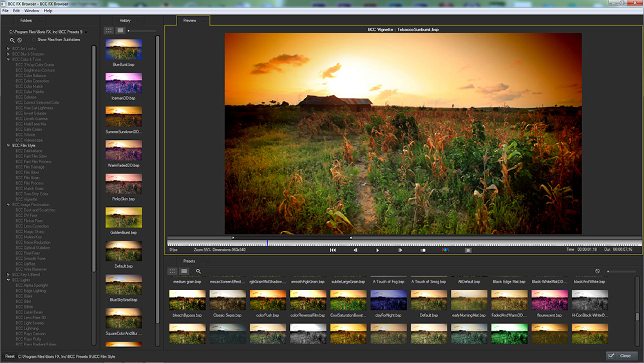This screenshot has height=363, width=644.
Task: Click the Preview panel float icon
Action: [204, 21]
